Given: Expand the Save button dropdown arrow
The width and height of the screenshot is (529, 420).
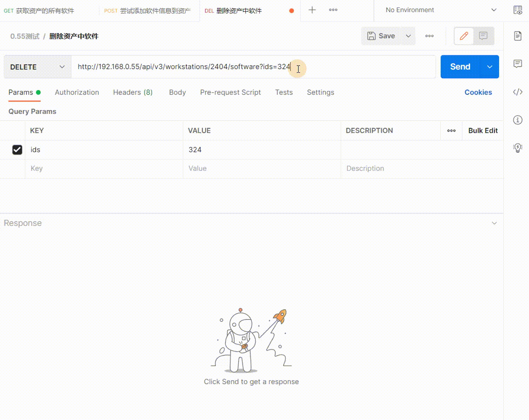Looking at the screenshot, I should click(408, 36).
